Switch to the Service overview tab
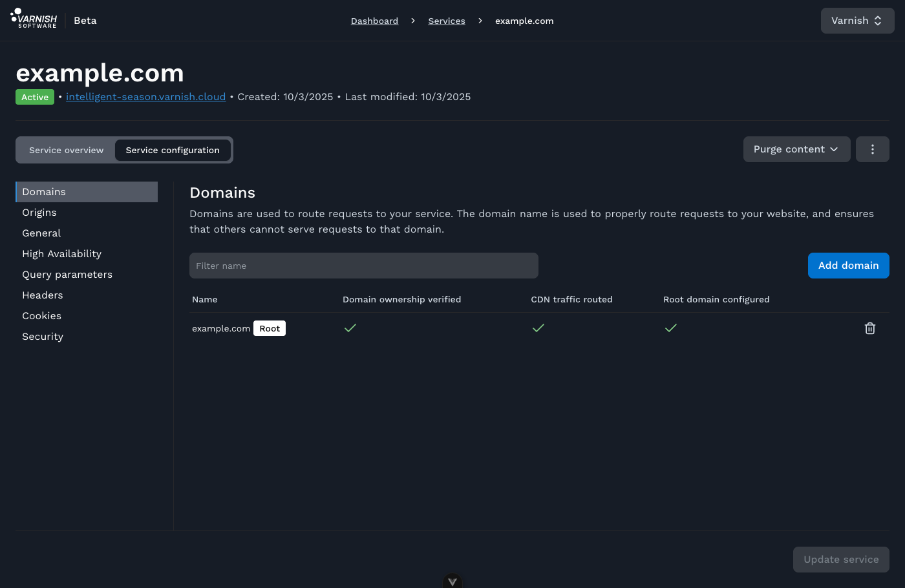This screenshot has width=905, height=588. click(x=66, y=150)
